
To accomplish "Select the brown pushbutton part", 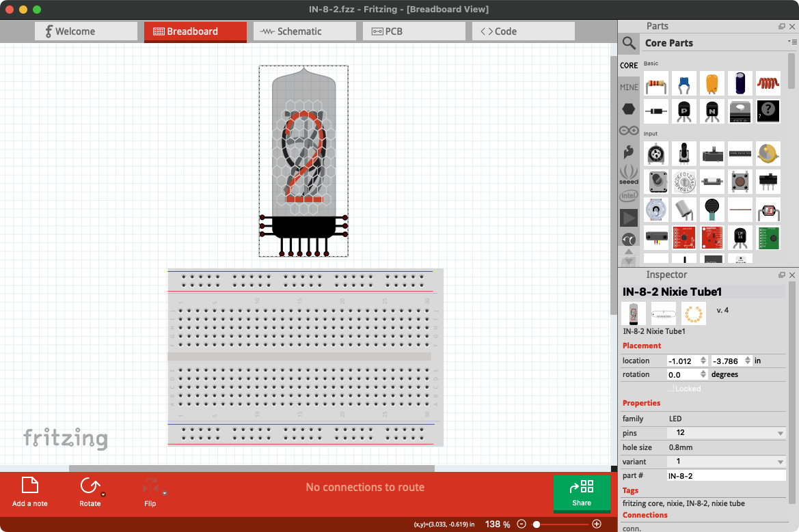I will (x=740, y=181).
